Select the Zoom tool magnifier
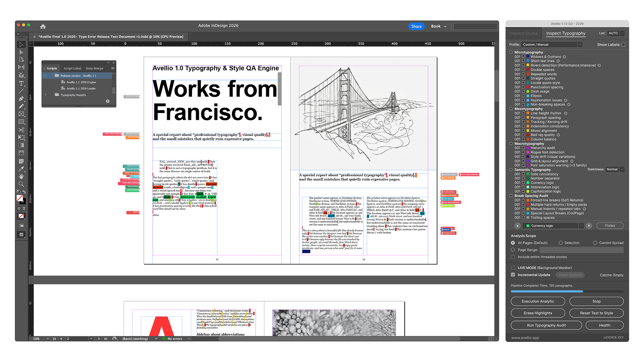This screenshot has height=362, width=644. click(21, 184)
